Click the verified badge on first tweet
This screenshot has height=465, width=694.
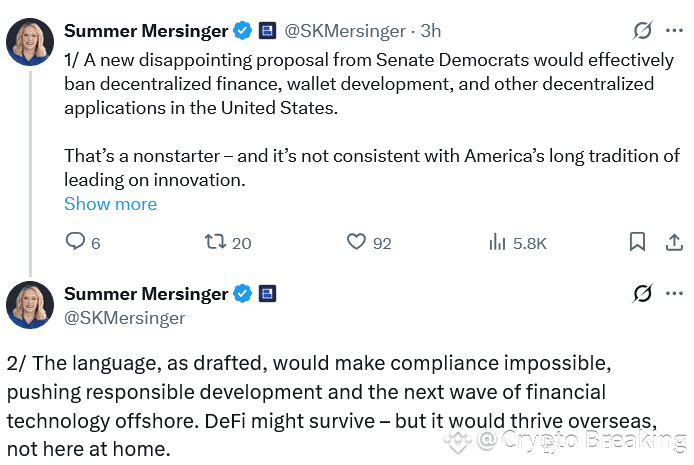(x=243, y=31)
